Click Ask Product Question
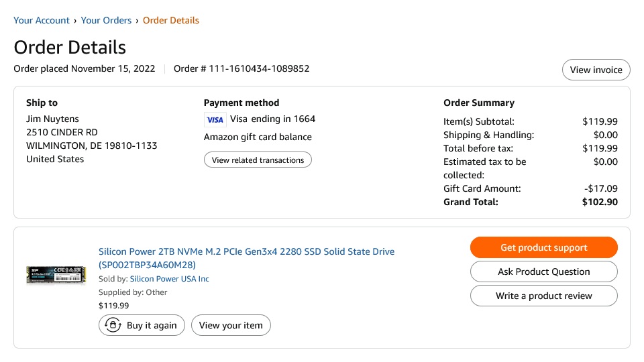The height and width of the screenshot is (362, 644). [x=543, y=271]
